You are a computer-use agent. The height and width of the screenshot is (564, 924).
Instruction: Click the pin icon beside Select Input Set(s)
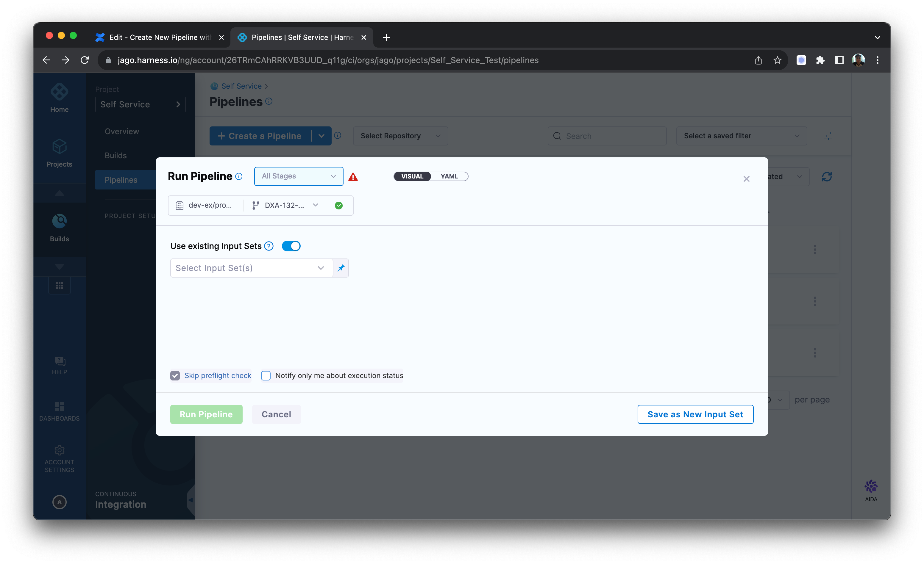(341, 268)
